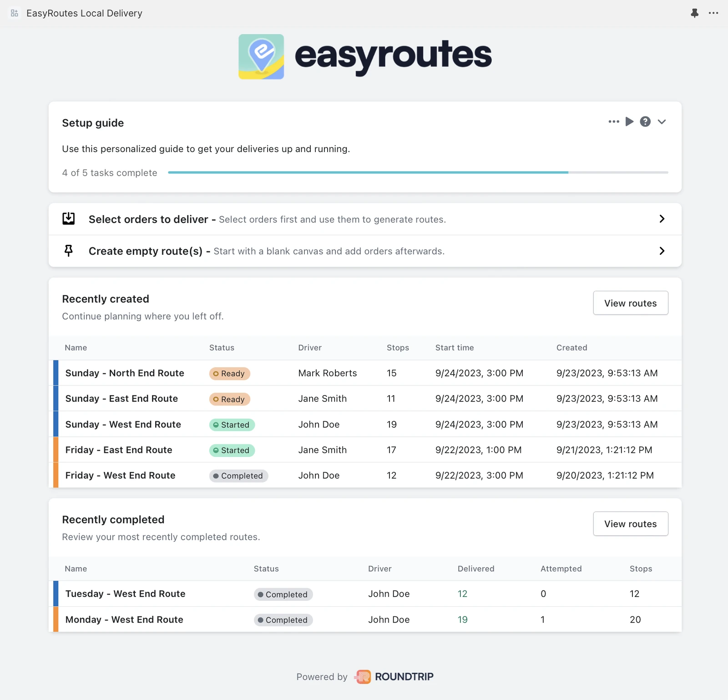
Task: Click the pin icon in the top bar
Action: click(694, 13)
